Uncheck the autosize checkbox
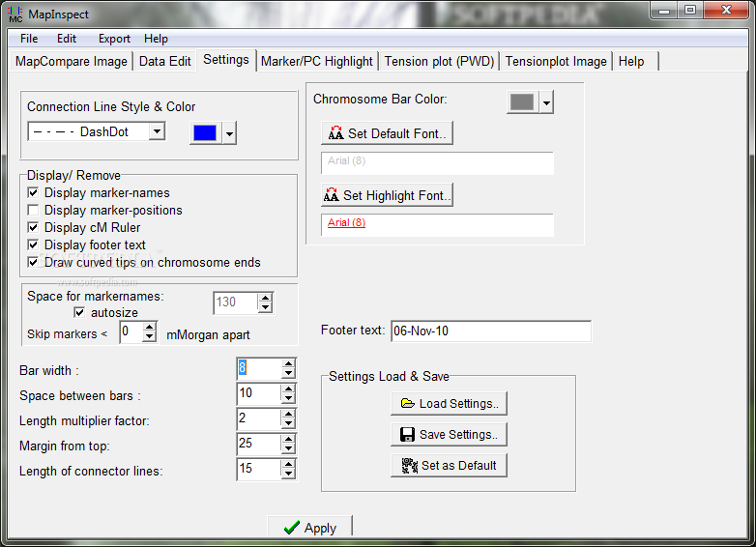The image size is (756, 547). 79,312
